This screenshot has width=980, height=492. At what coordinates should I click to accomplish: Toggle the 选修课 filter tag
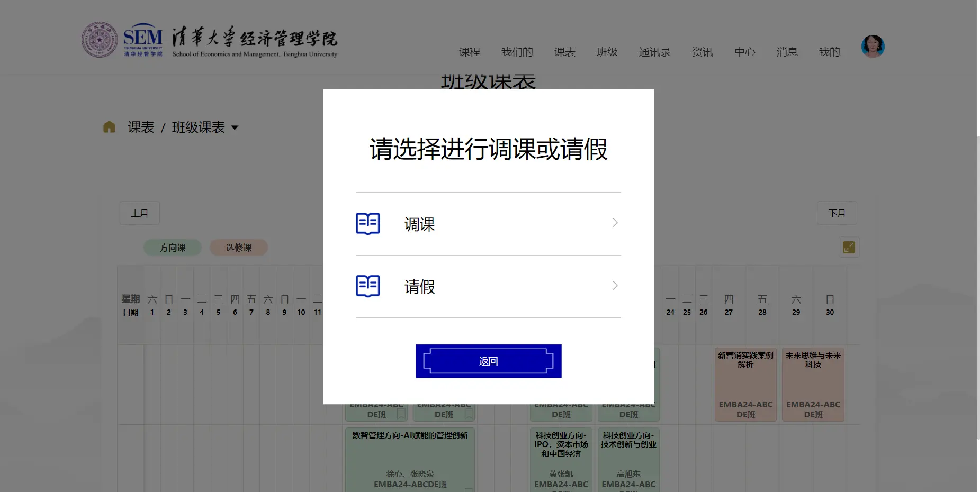[239, 248]
